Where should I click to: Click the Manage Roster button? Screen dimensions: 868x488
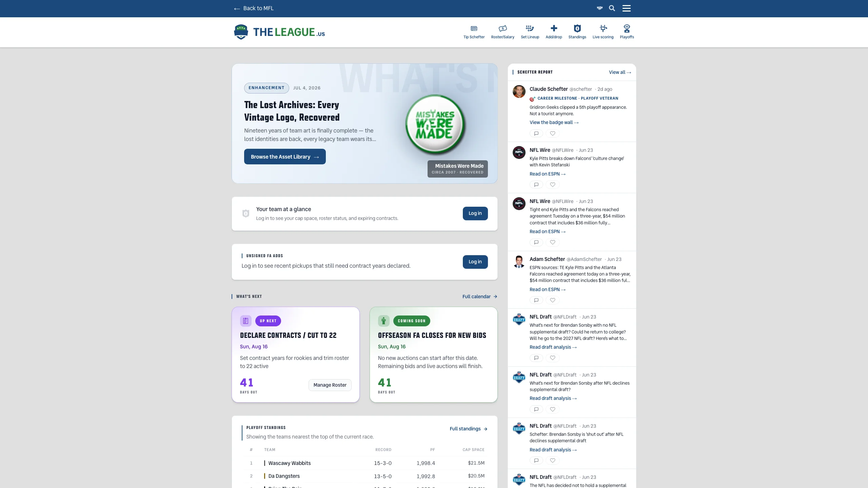(x=330, y=385)
